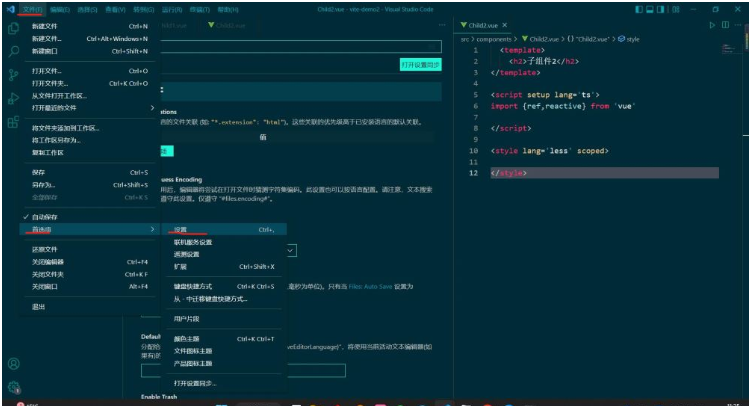Screen dimensions: 755x406
Task: Toggle the primary side bar layout icon
Action: point(639,9)
